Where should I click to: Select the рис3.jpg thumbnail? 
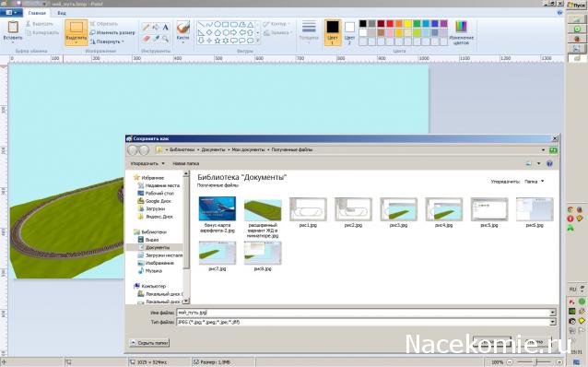[398, 212]
